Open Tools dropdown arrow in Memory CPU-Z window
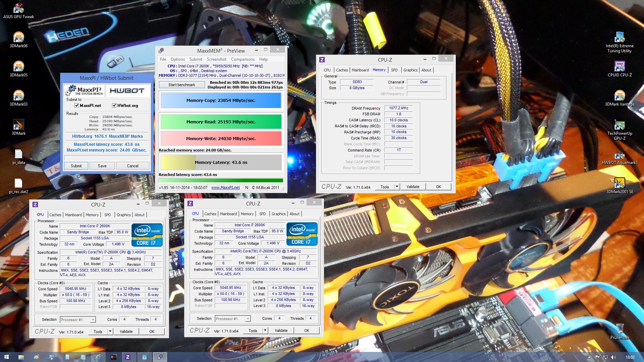This screenshot has height=362, width=644. 397,187
